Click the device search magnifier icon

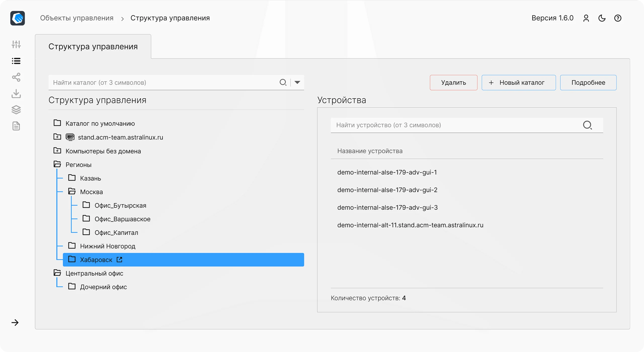[x=587, y=125]
